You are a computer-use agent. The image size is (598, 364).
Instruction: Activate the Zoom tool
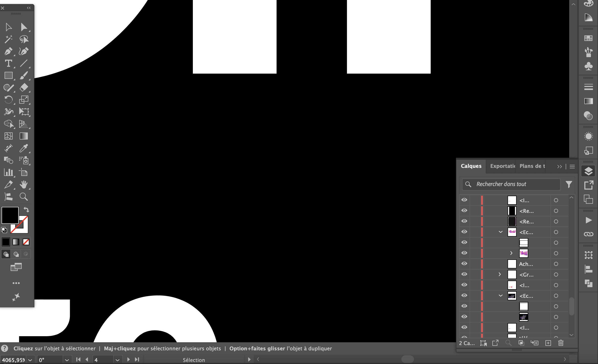24,197
